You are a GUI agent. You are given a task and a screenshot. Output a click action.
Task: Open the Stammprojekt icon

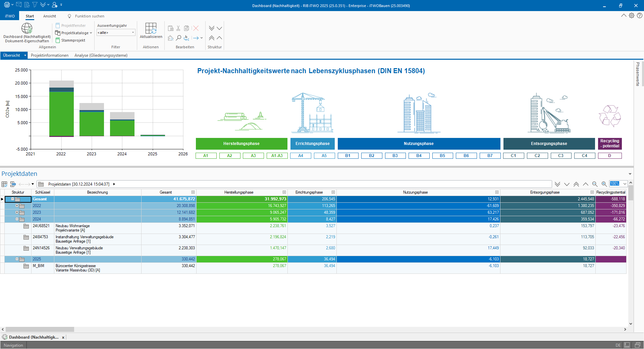(58, 40)
